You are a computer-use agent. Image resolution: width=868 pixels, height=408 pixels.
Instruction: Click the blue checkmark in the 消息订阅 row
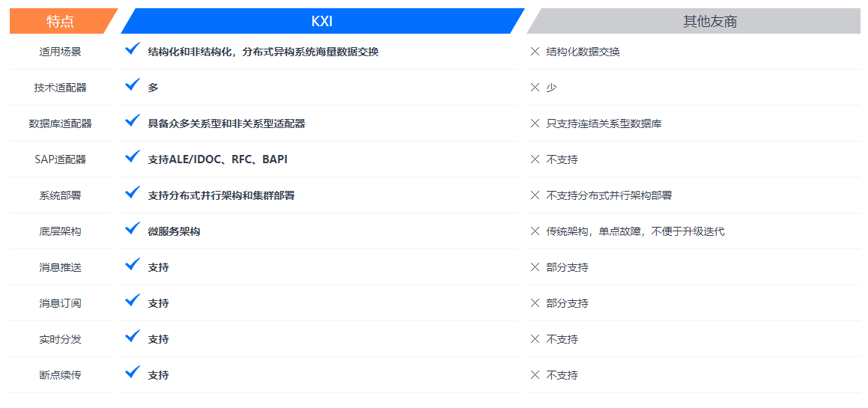coord(133,301)
